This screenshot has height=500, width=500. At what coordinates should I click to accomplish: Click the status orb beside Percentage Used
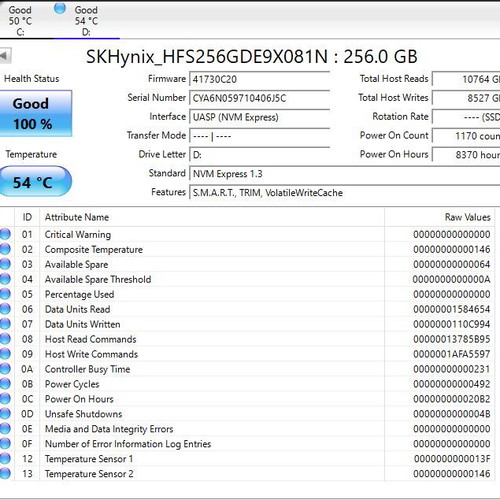coord(5,294)
